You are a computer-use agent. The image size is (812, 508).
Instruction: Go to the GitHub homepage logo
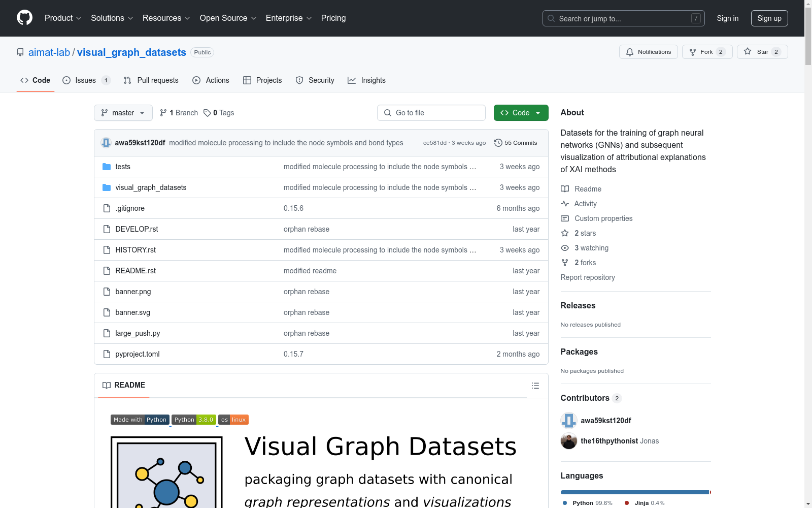click(24, 18)
